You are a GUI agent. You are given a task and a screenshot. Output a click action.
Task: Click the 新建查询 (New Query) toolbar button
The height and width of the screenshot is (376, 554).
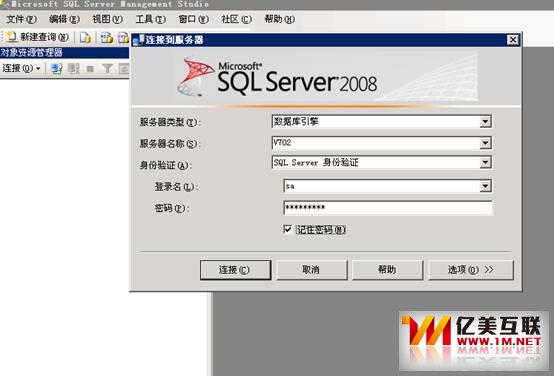37,37
